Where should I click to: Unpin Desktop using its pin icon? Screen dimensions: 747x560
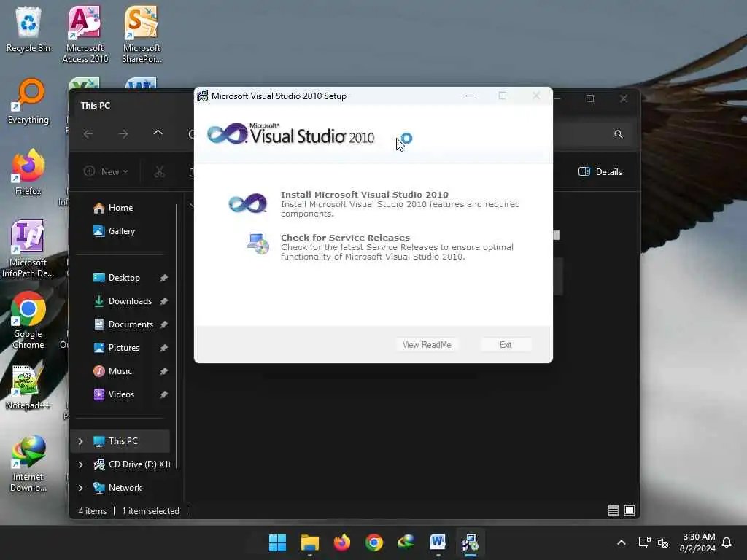163,278
